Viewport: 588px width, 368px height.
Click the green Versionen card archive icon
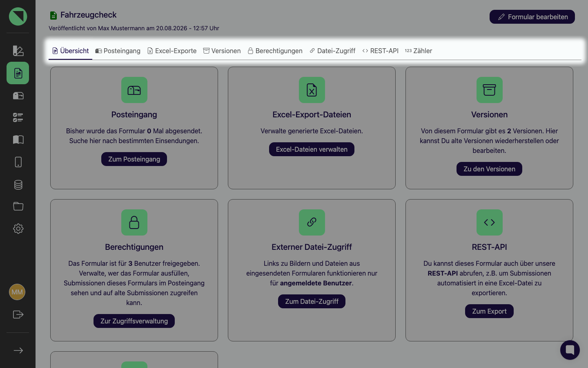click(x=490, y=90)
